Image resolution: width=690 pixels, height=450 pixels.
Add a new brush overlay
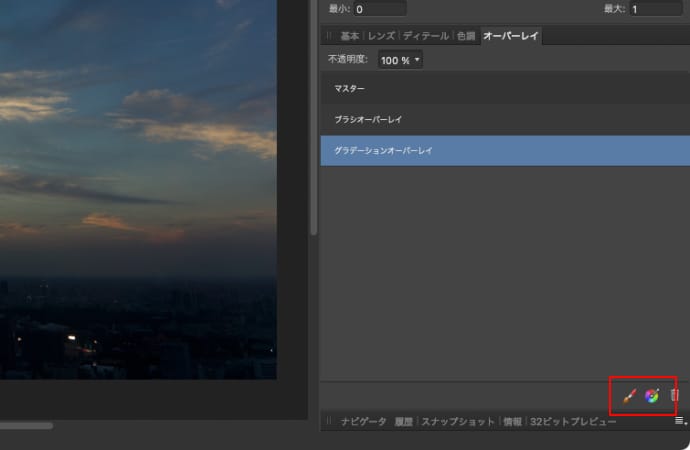pos(629,396)
